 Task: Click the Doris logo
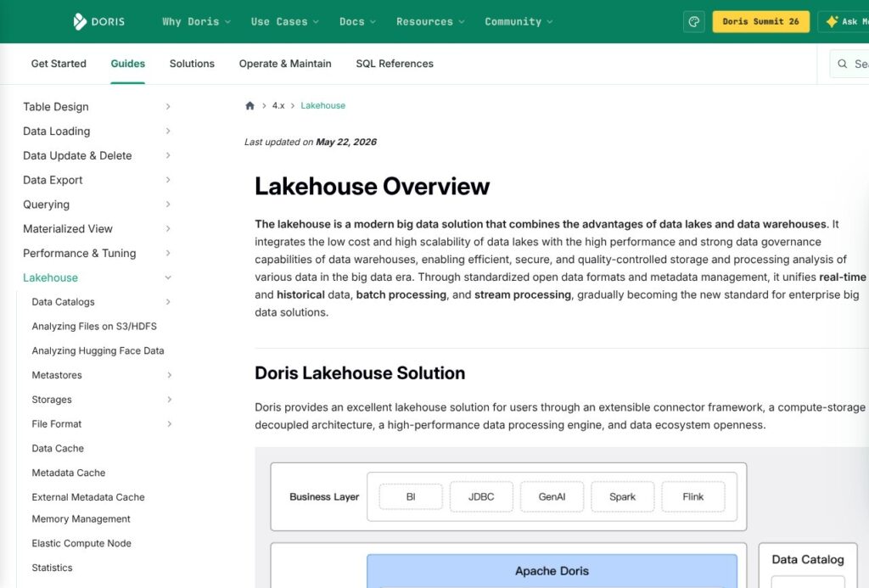(98, 21)
